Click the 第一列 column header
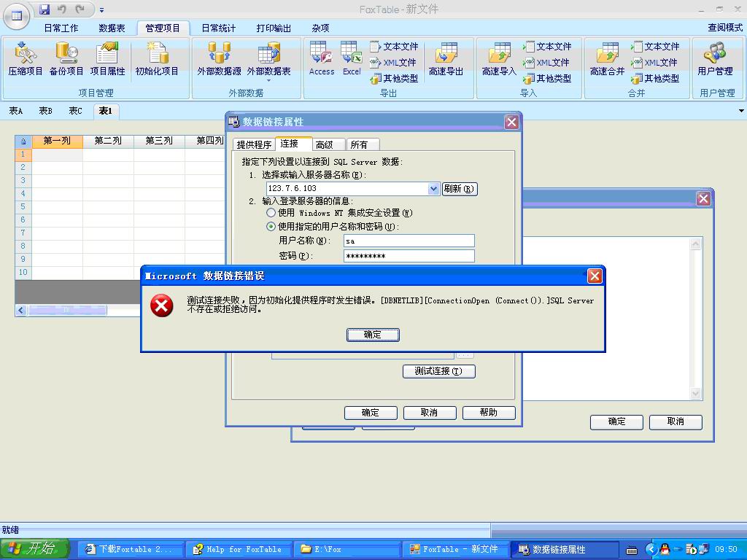The image size is (747, 560). click(x=57, y=141)
